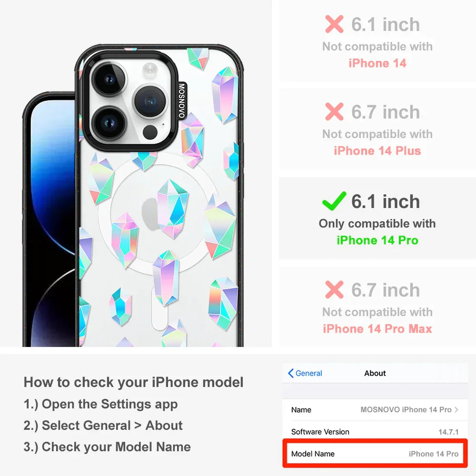This screenshot has width=476, height=476.
Task: Click the red X beside iPhone 14 Plus
Action: point(334,111)
